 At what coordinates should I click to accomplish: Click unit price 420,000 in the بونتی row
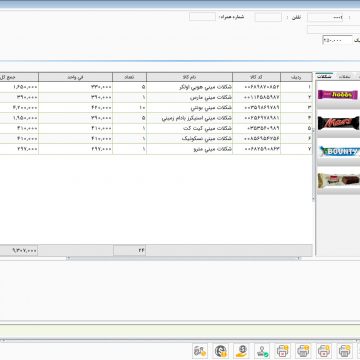pos(76,108)
